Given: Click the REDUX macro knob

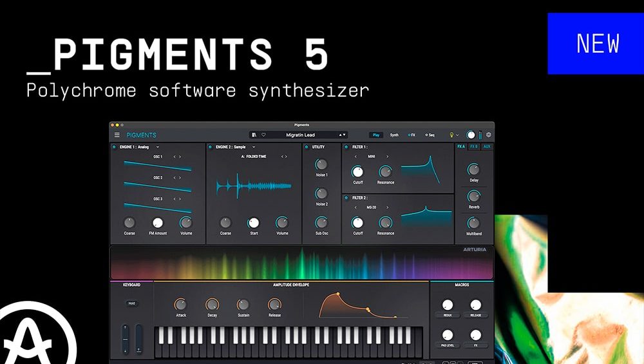Looking at the screenshot, I should (448, 305).
